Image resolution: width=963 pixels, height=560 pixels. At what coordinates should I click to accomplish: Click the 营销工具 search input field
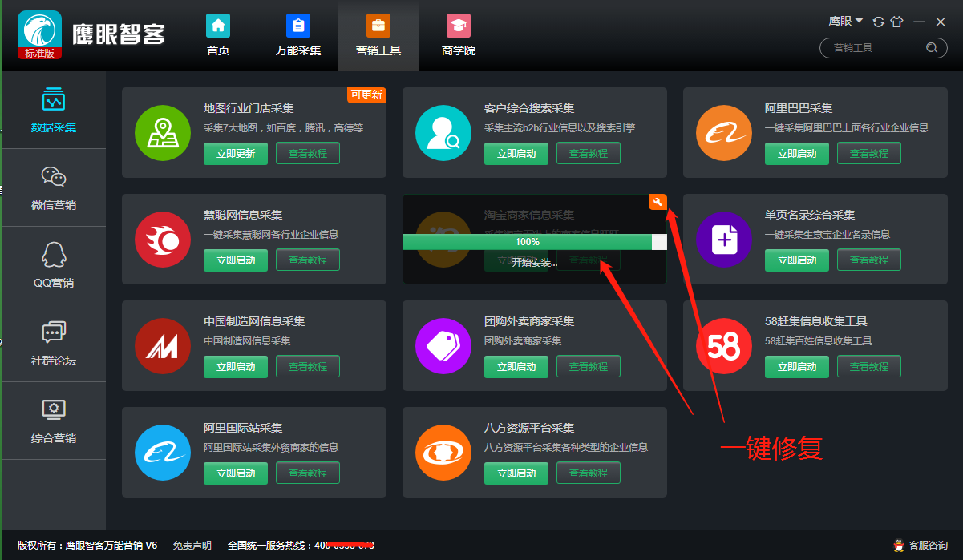click(874, 48)
